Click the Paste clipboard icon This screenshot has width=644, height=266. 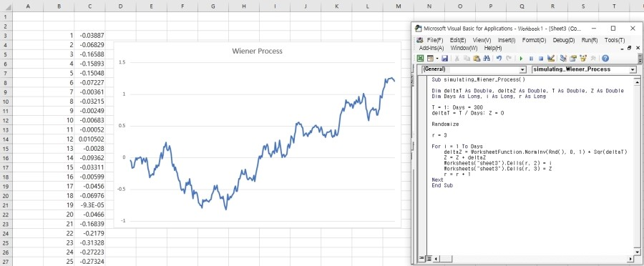pos(477,59)
